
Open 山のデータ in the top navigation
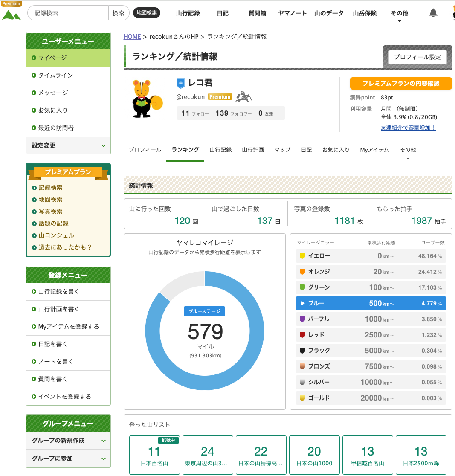click(329, 13)
